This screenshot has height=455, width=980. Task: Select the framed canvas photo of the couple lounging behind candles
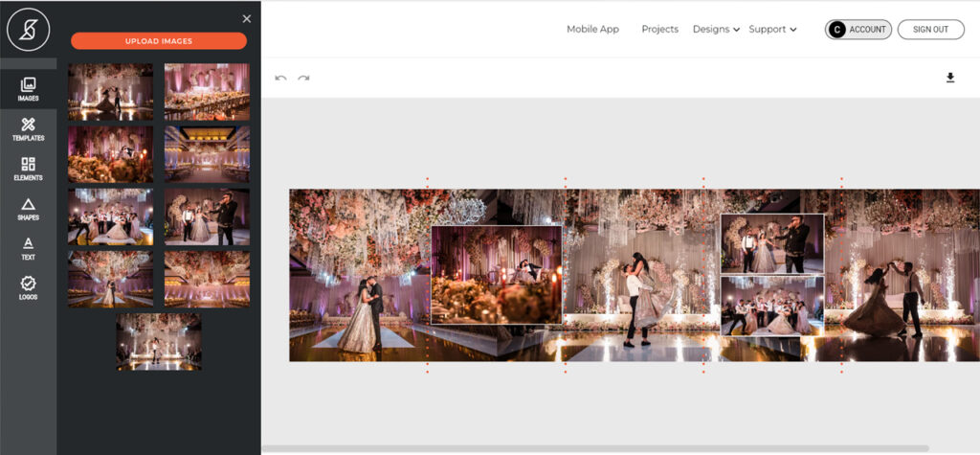[497, 275]
